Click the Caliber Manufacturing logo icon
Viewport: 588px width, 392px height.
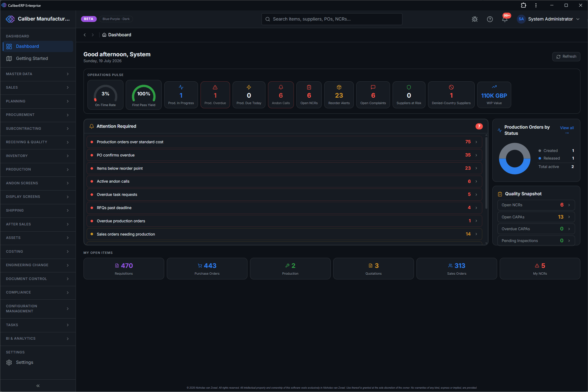coord(10,19)
